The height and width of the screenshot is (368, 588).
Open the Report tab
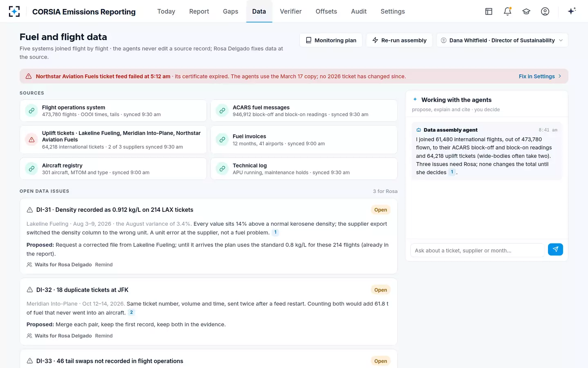pos(199,11)
